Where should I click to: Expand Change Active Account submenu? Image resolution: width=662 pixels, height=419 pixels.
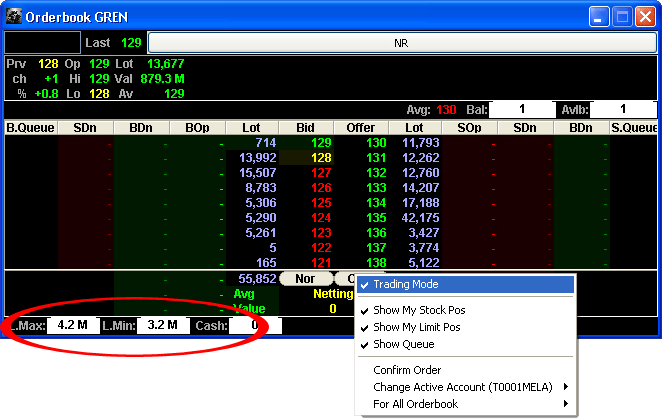click(465, 387)
